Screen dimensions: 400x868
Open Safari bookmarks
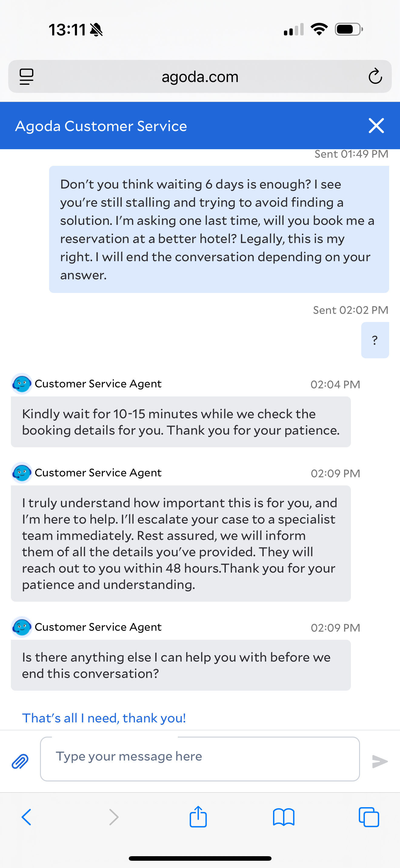(x=284, y=817)
